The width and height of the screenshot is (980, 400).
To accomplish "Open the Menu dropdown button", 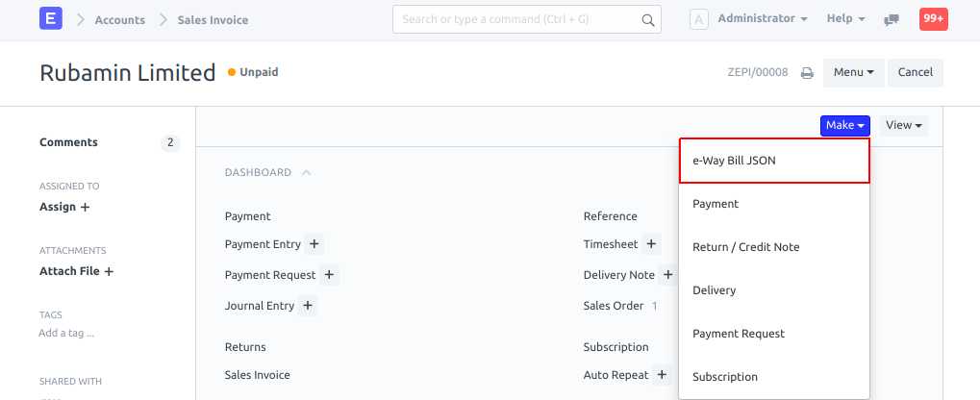I will (853, 73).
